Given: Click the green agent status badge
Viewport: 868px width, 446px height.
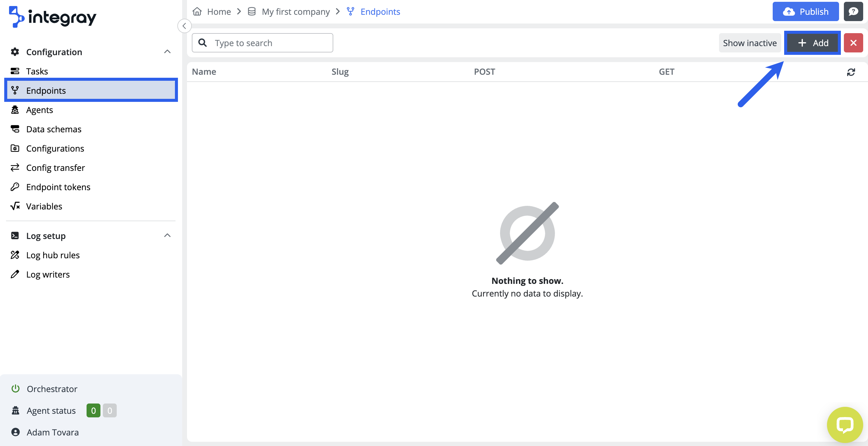Looking at the screenshot, I should pos(93,411).
